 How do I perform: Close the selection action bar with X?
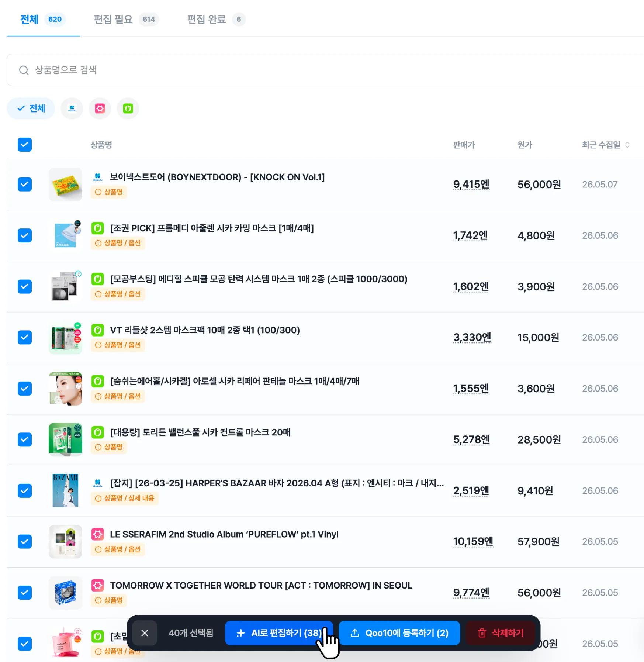tap(145, 633)
